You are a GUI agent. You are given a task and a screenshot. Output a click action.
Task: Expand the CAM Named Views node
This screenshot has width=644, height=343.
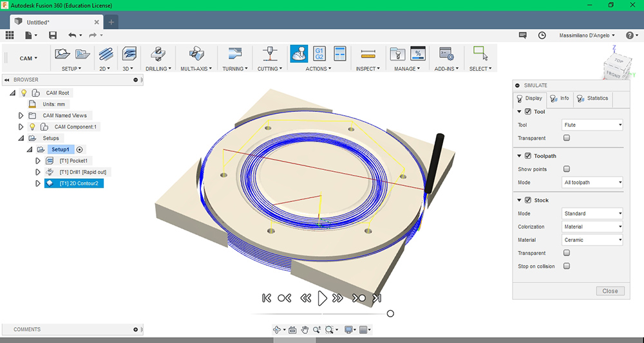[x=21, y=116]
